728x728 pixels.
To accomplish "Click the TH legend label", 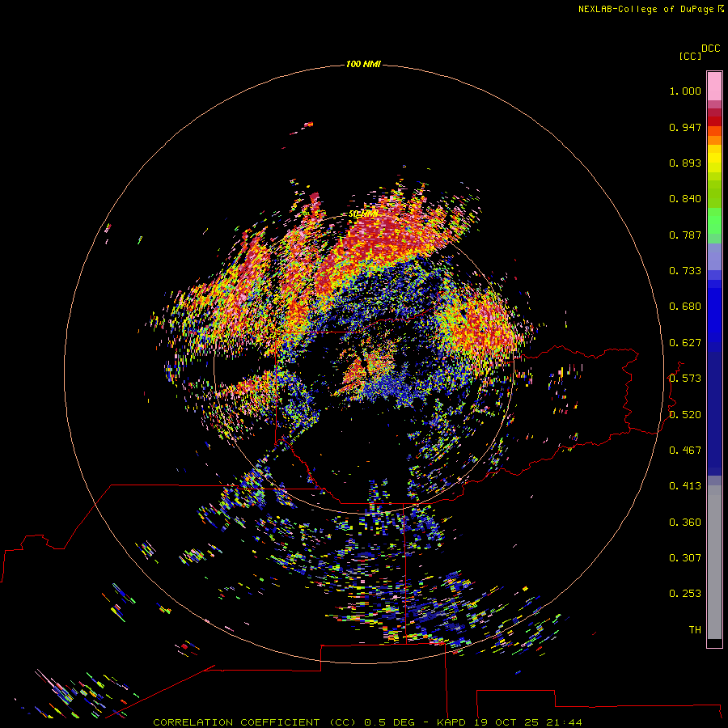I will coord(695,630).
